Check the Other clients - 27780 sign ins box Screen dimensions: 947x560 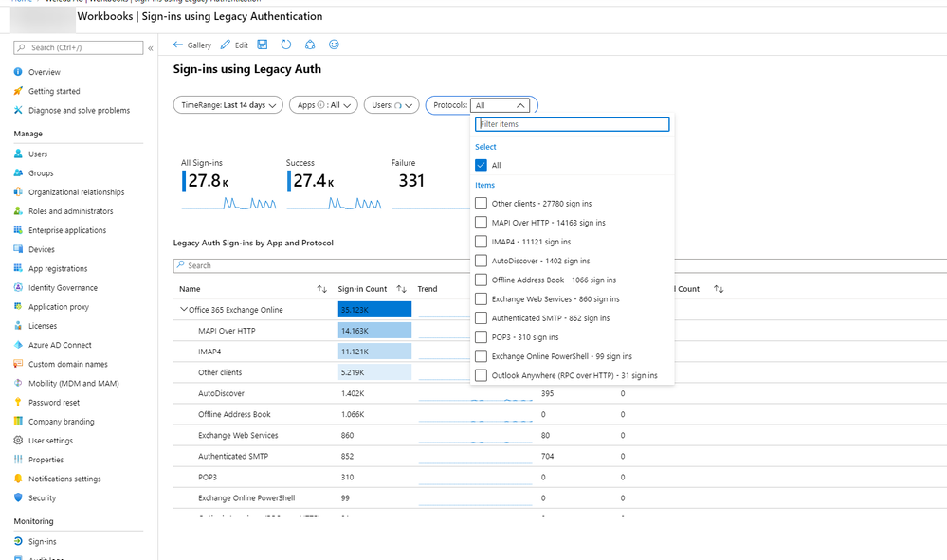(482, 204)
